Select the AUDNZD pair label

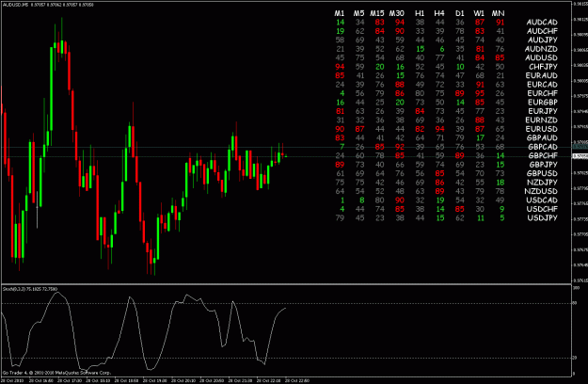pyautogui.click(x=541, y=49)
